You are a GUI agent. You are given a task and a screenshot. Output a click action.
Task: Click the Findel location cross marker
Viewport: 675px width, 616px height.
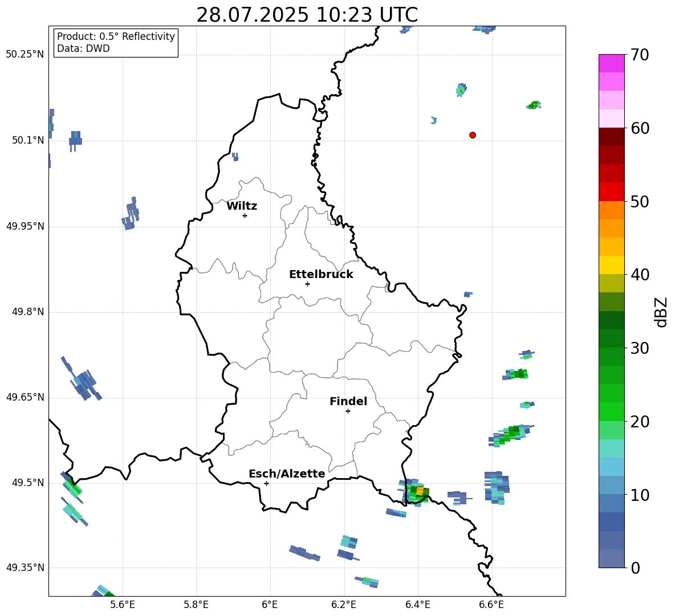(348, 411)
